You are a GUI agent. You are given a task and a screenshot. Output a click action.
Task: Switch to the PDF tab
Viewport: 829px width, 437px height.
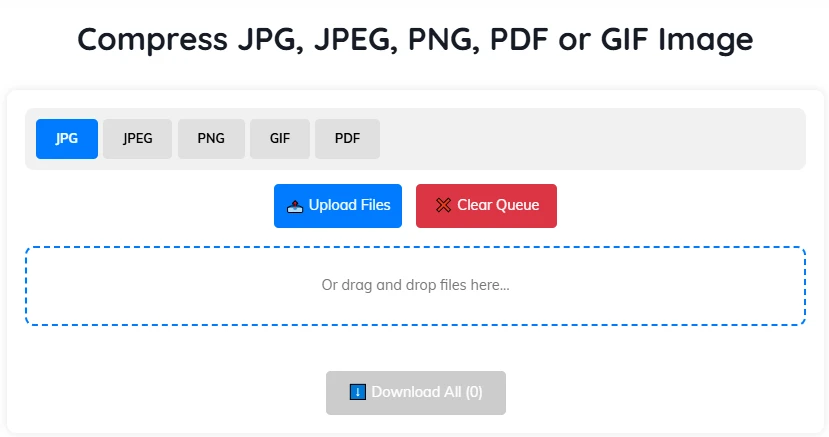coord(347,139)
